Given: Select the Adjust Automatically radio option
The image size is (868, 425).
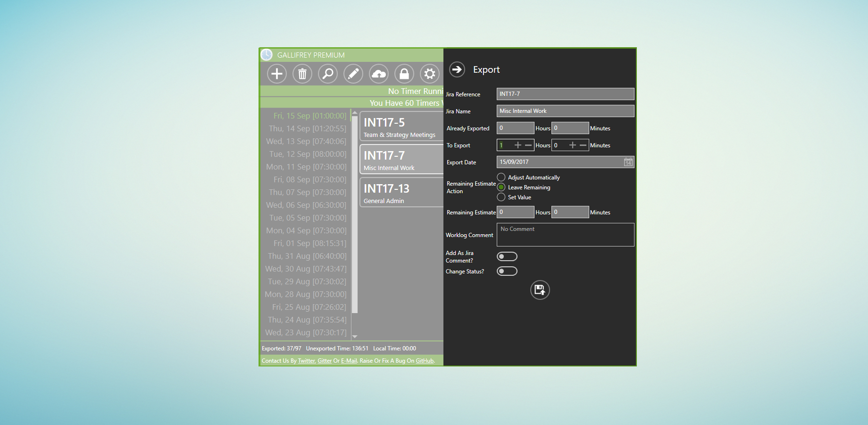Looking at the screenshot, I should [x=501, y=177].
